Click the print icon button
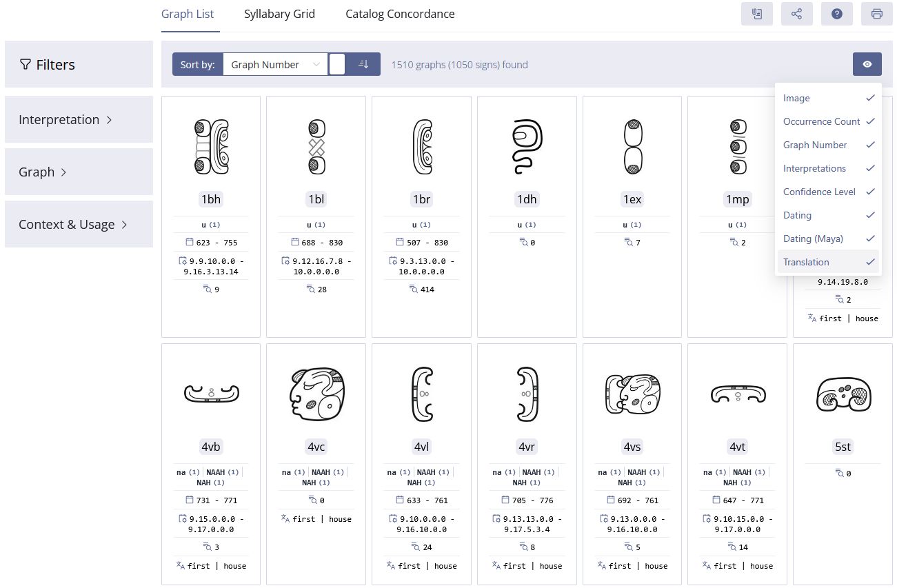897x588 pixels. [877, 14]
